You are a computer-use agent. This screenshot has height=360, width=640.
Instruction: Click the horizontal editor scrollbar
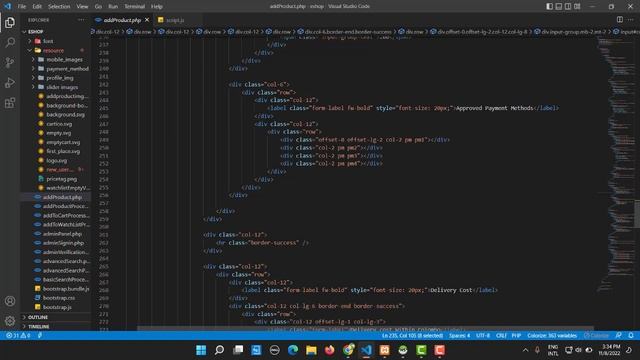(x=365, y=328)
